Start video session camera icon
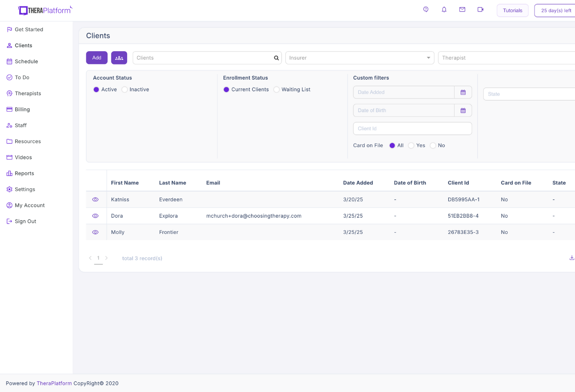575x392 pixels. [480, 9]
